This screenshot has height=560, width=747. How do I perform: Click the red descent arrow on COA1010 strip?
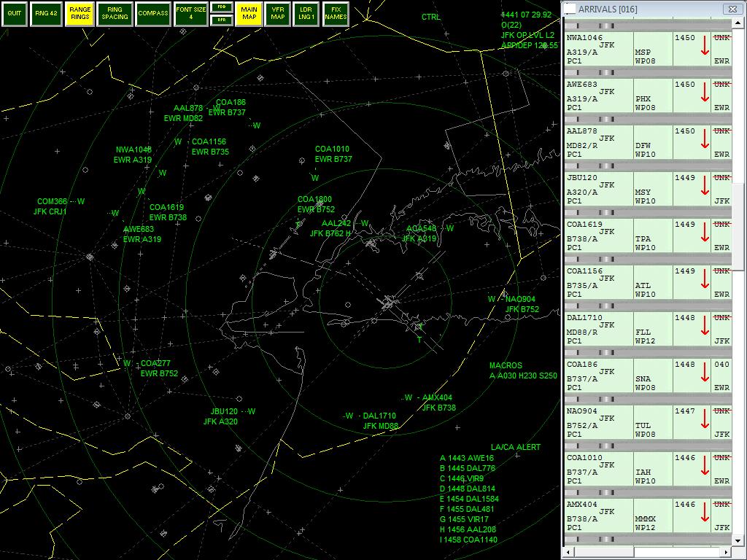click(x=705, y=466)
